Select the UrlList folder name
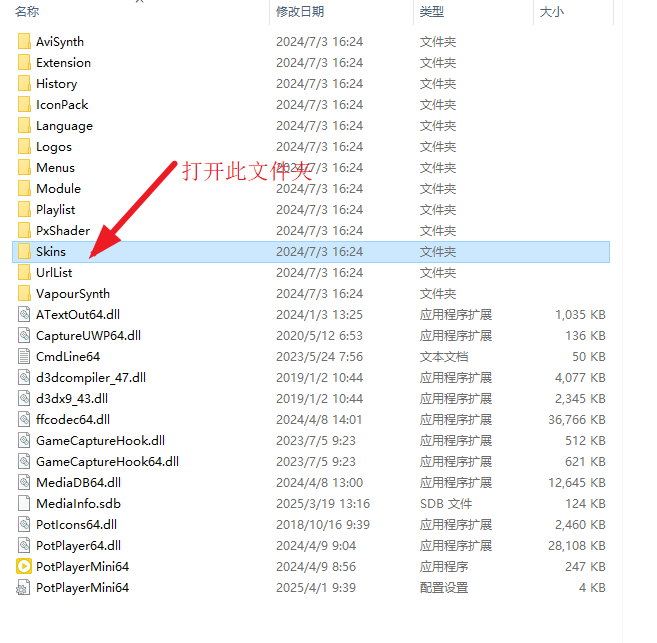This screenshot has height=643, width=657. [54, 273]
